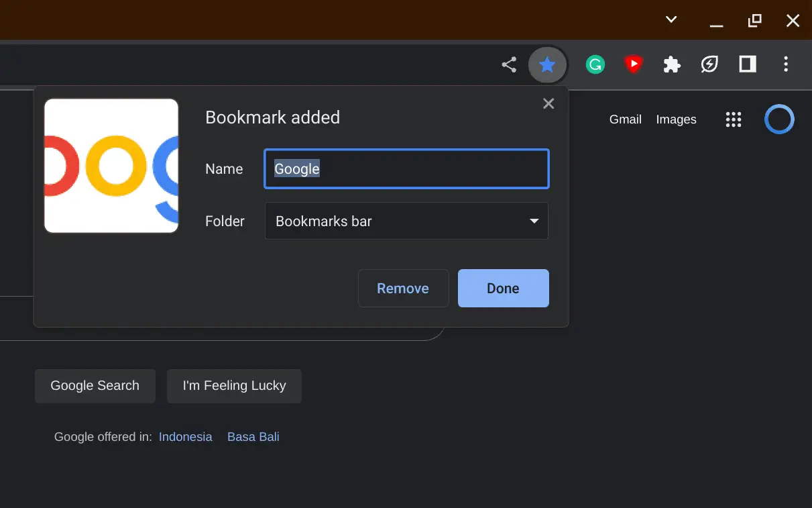Click the 'Google offered in:' text
Viewport: 812px width, 508px height.
click(x=103, y=437)
